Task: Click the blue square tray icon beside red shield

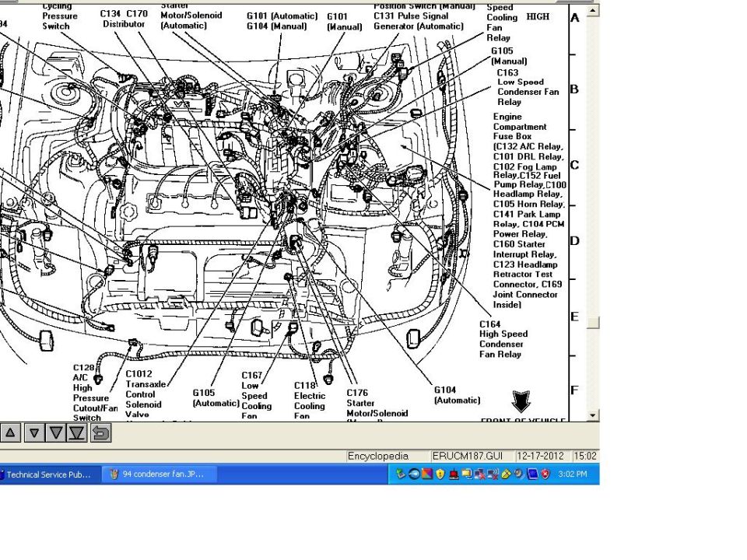Action: 532,474
